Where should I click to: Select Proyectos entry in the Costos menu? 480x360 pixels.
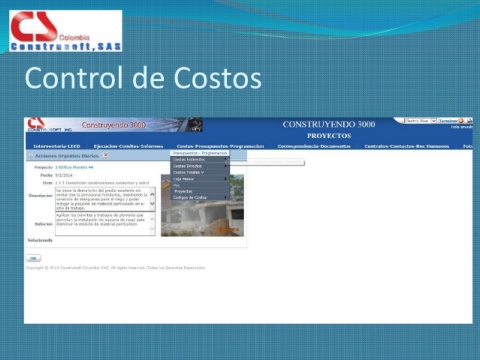point(200,191)
